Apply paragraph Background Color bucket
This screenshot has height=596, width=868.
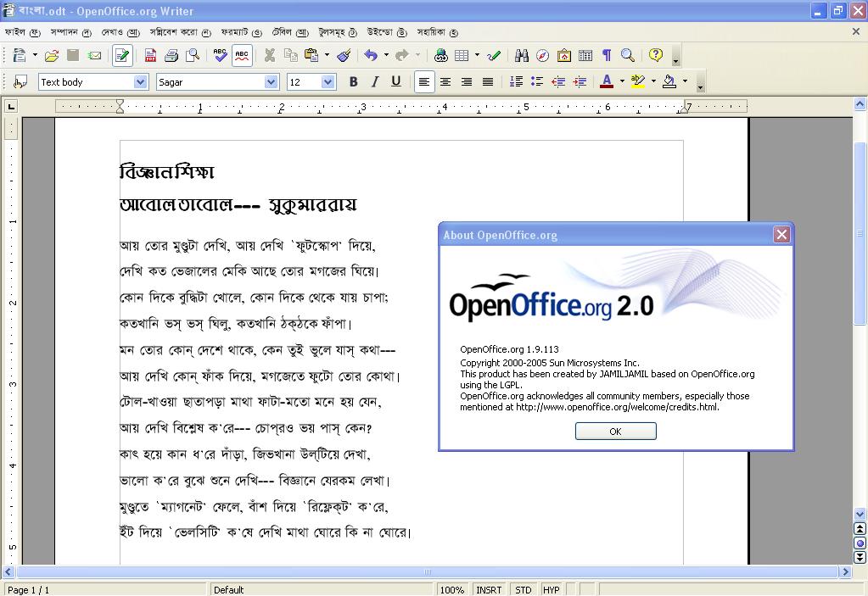coord(669,82)
